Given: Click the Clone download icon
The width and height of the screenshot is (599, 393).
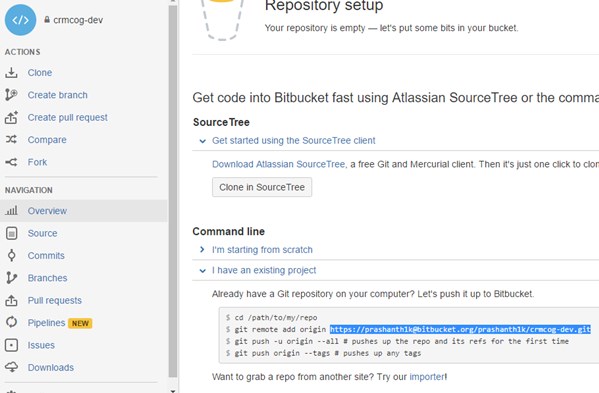Looking at the screenshot, I should [x=11, y=73].
